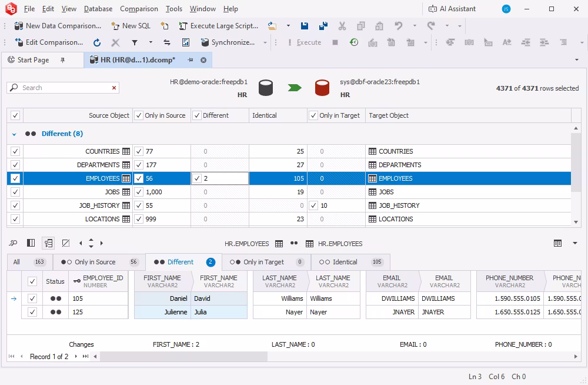The width and height of the screenshot is (588, 385).
Task: Click Edit Comparison button
Action: [x=49, y=42]
